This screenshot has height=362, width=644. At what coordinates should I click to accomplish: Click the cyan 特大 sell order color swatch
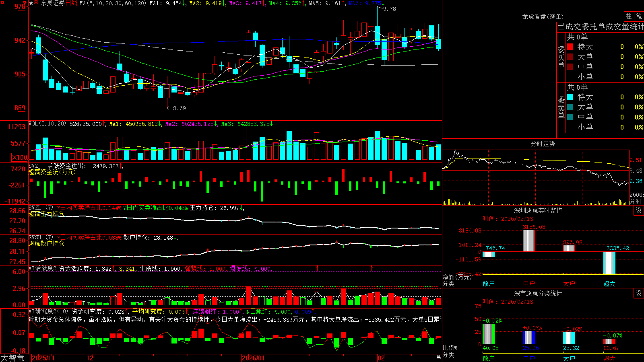click(x=570, y=97)
